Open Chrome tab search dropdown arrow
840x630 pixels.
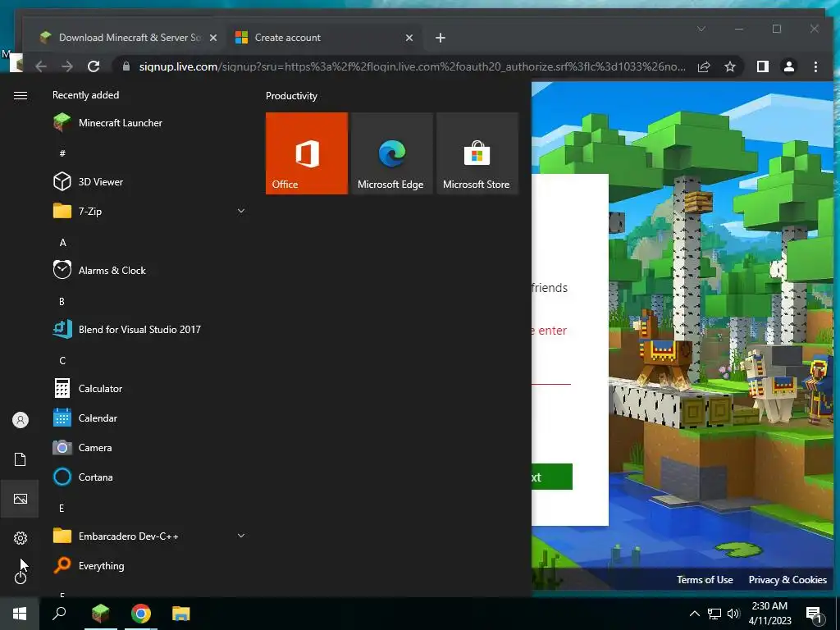coord(701,29)
